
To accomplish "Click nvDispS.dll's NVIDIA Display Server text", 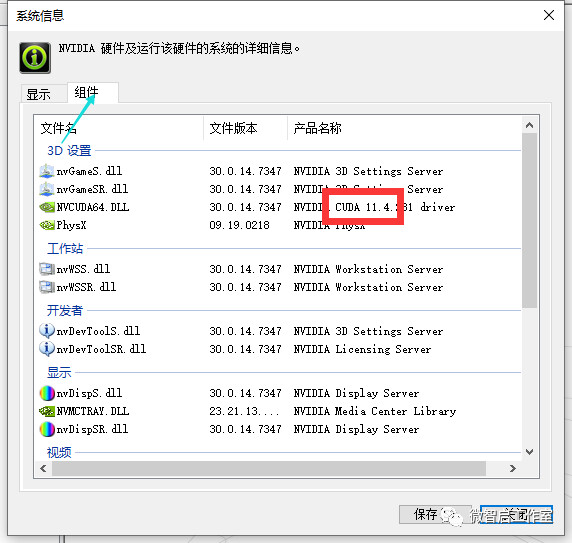I will [x=356, y=393].
